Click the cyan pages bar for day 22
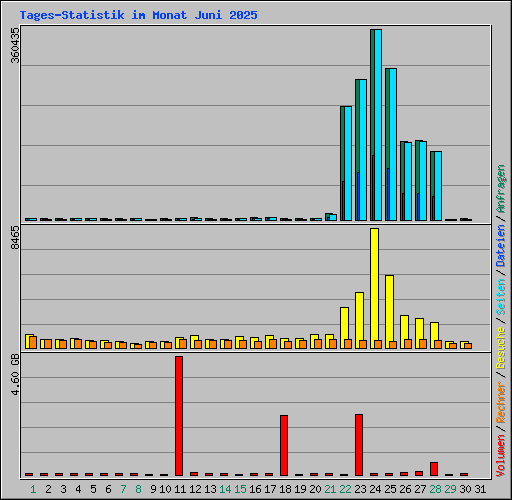The height and width of the screenshot is (500, 512). pyautogui.click(x=348, y=163)
